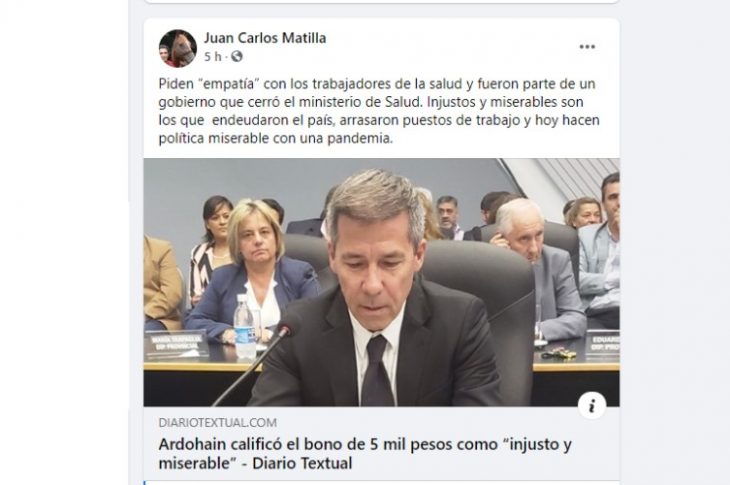
Task: Click the microphone in the photo
Action: point(256,363)
